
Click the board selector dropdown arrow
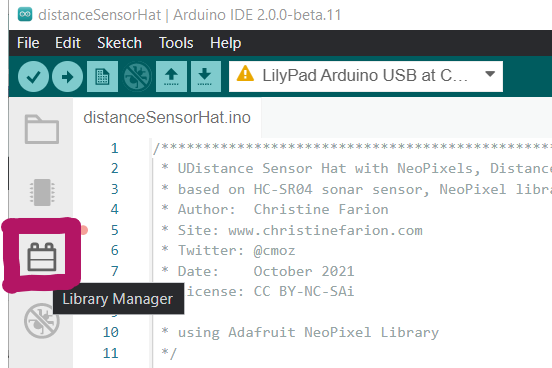(x=490, y=74)
